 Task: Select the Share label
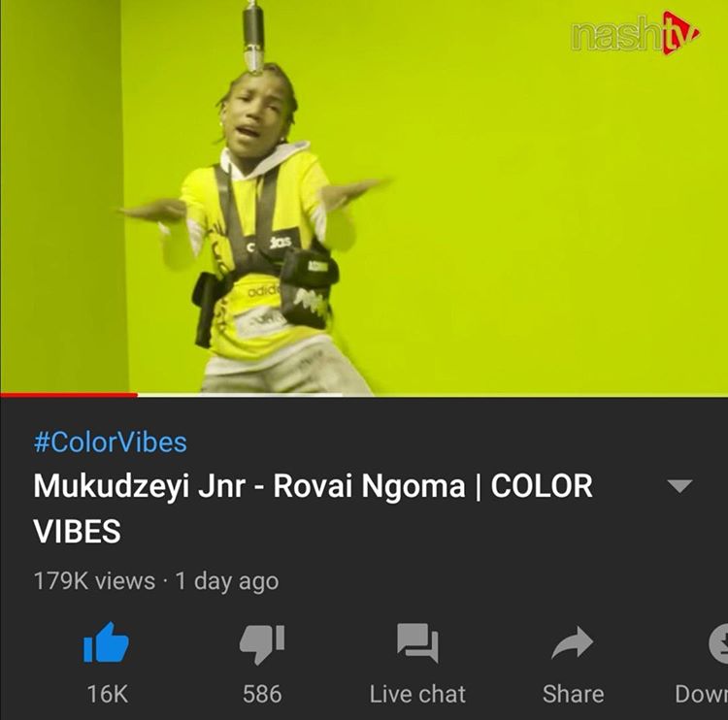tap(573, 694)
